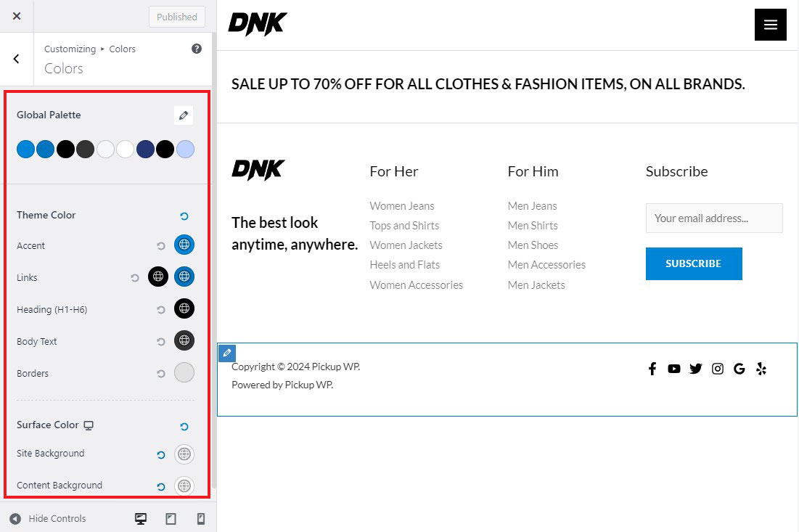Click the sale announcement heading text
This screenshot has width=799, height=532.
(x=488, y=84)
